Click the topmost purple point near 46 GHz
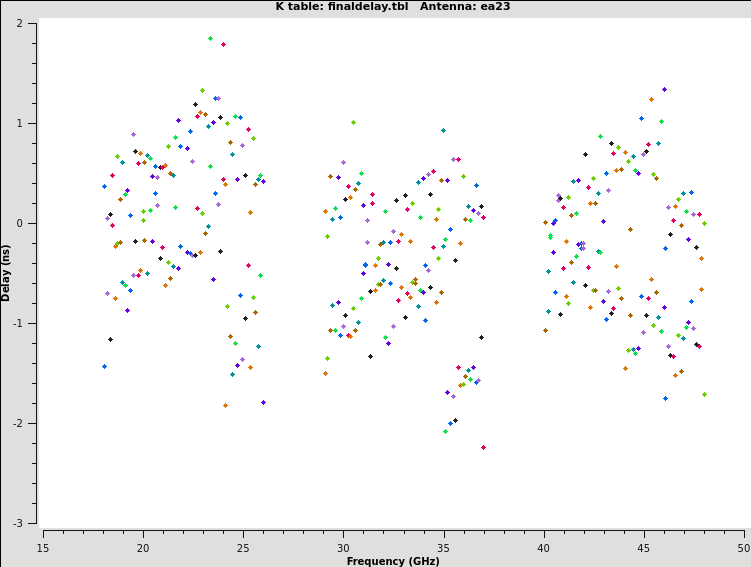The height and width of the screenshot is (567, 751). tap(664, 90)
